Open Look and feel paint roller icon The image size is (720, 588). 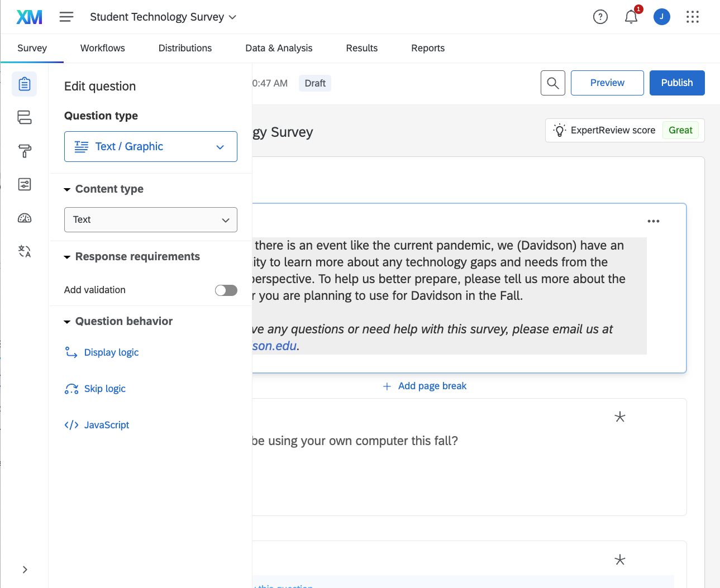click(x=25, y=151)
